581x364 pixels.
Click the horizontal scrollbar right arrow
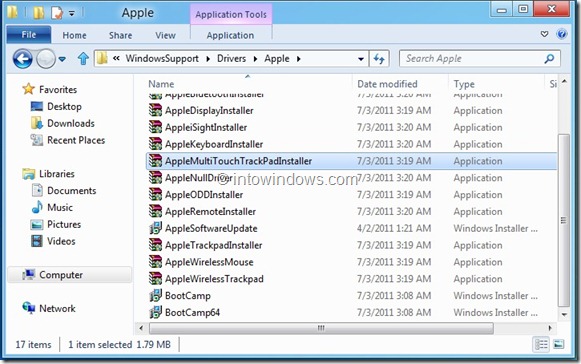(550, 328)
